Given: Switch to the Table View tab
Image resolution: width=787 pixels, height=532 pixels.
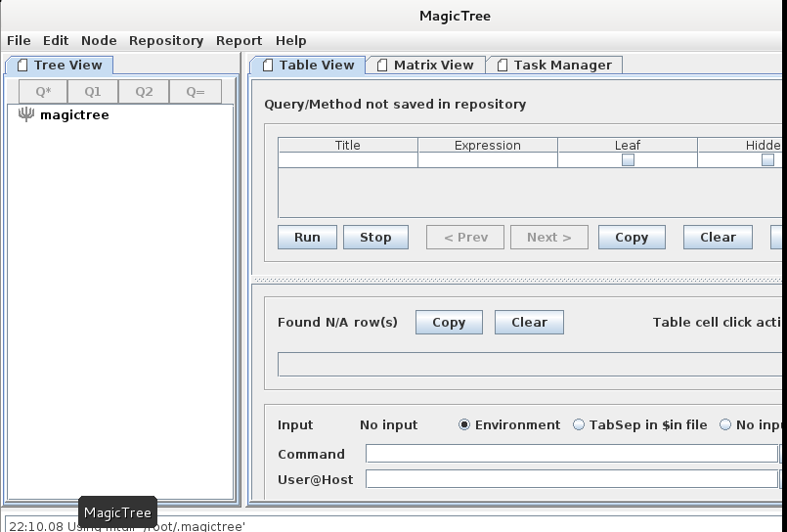Looking at the screenshot, I should click(x=308, y=66).
